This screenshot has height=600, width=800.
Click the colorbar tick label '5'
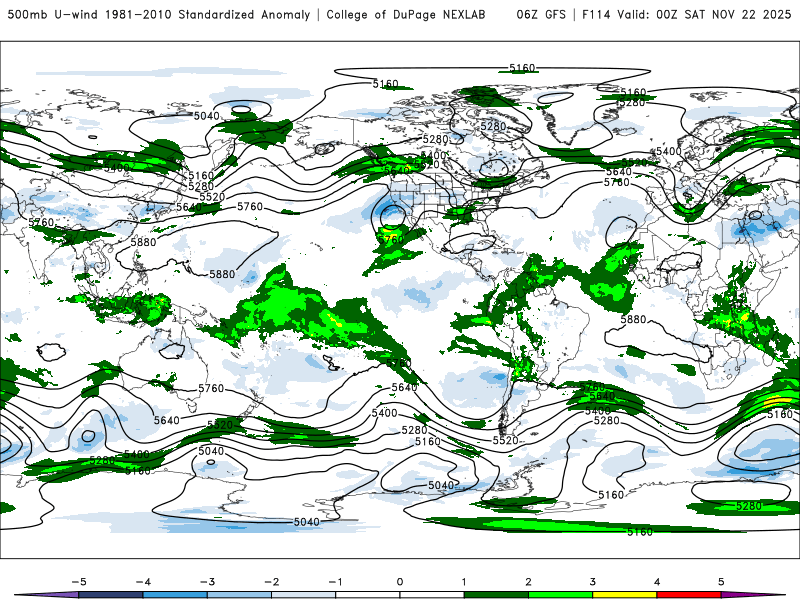pyautogui.click(x=721, y=582)
